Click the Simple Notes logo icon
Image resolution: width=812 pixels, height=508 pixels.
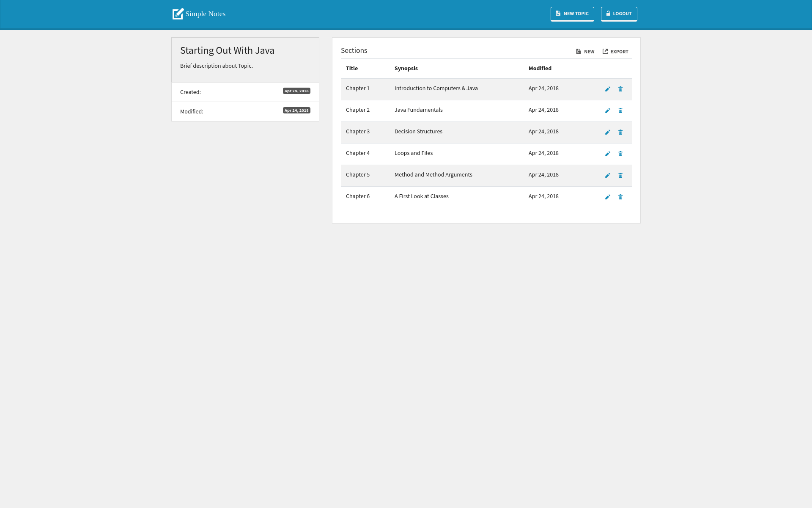(178, 14)
